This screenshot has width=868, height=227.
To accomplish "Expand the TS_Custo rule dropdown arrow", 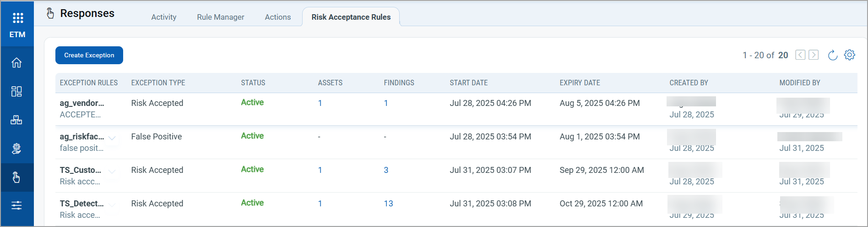I will click(112, 171).
